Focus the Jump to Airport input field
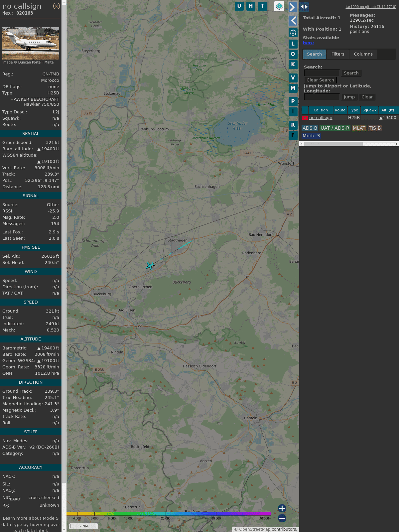The width and height of the screenshot is (399, 532). (x=322, y=97)
